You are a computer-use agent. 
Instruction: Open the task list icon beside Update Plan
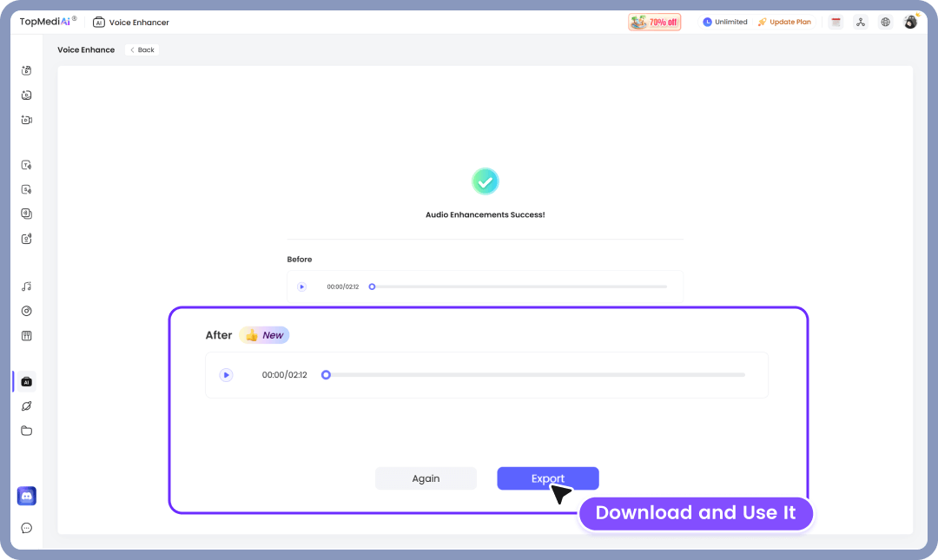point(836,22)
